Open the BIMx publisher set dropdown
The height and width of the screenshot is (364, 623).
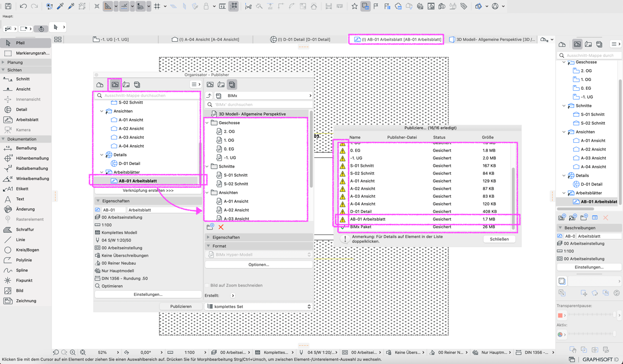pyautogui.click(x=263, y=96)
